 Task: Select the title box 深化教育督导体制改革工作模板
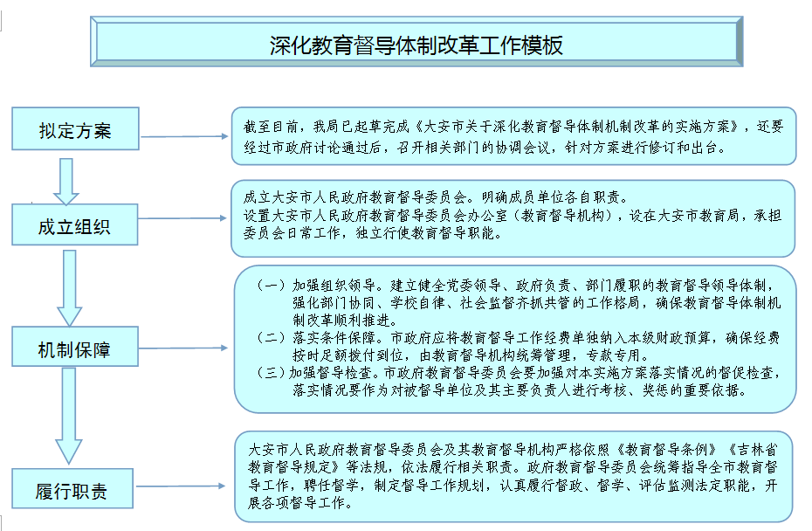pos(416,41)
